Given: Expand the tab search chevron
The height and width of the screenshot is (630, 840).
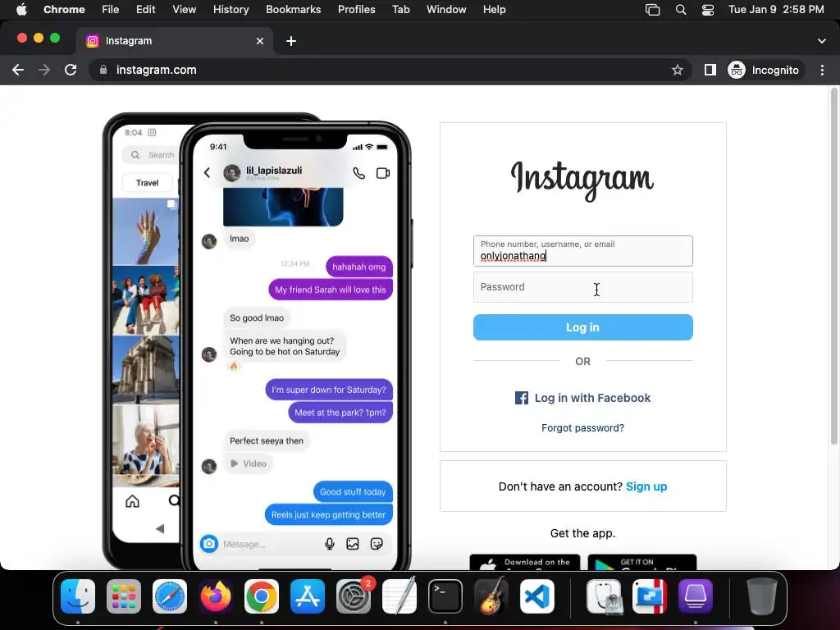Looking at the screenshot, I should [822, 41].
